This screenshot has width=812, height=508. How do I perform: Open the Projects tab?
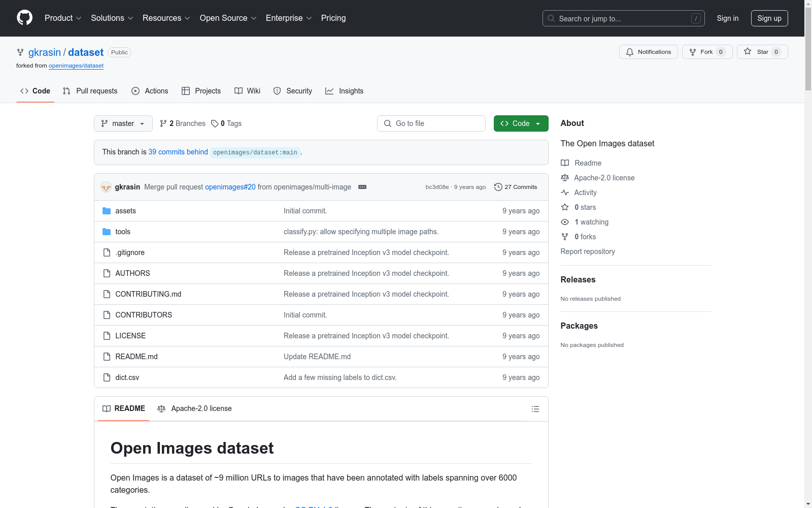click(x=201, y=91)
